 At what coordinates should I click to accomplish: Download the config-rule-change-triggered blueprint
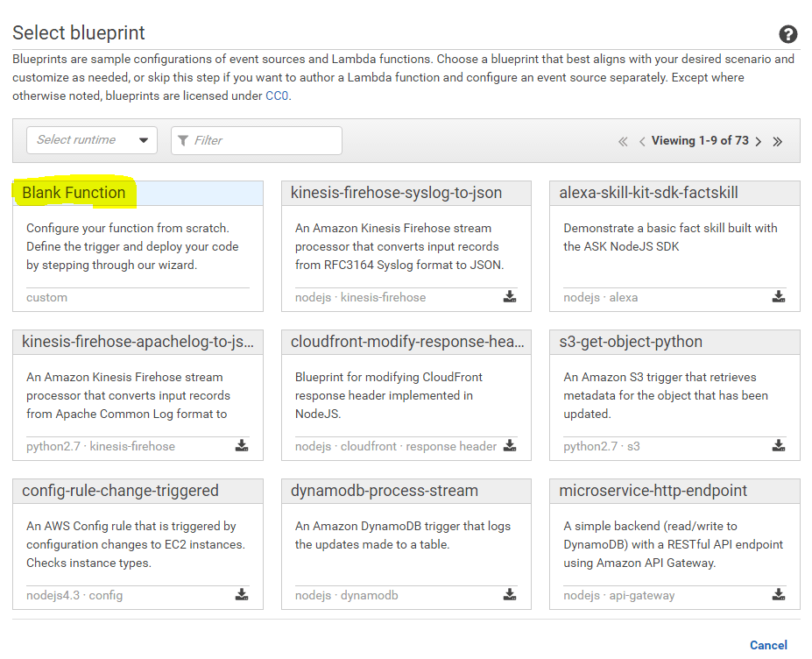click(242, 594)
